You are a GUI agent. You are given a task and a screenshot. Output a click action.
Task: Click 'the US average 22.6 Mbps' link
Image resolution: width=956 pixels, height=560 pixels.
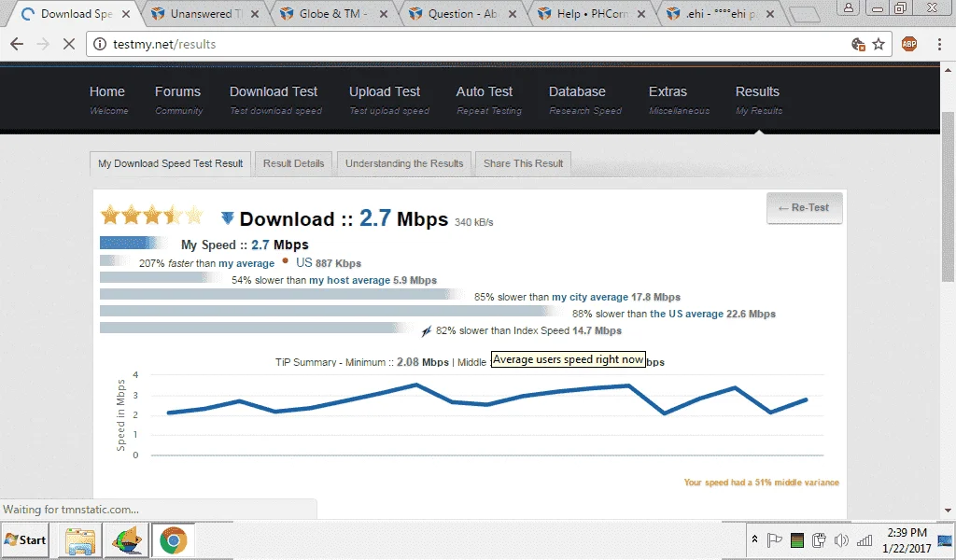click(x=712, y=314)
